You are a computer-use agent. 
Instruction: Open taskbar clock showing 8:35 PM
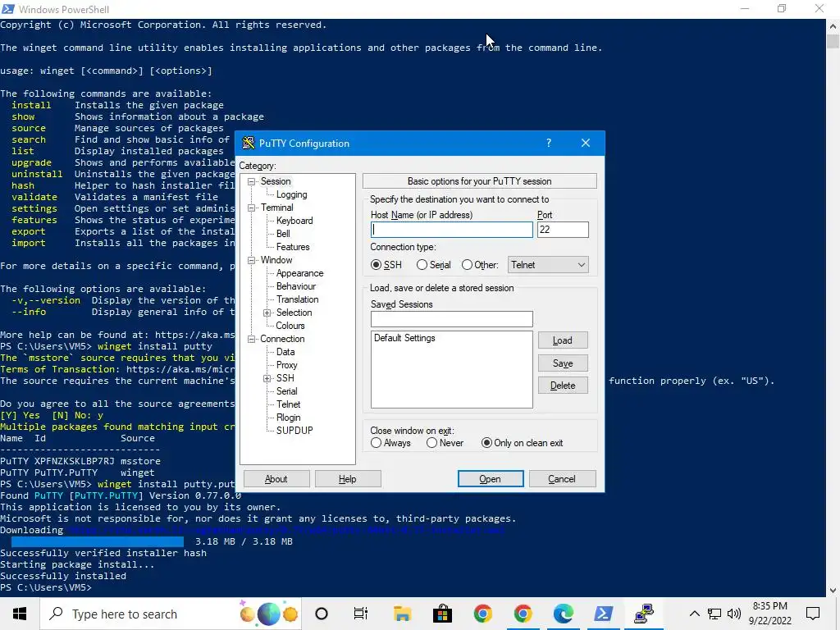tap(769, 614)
